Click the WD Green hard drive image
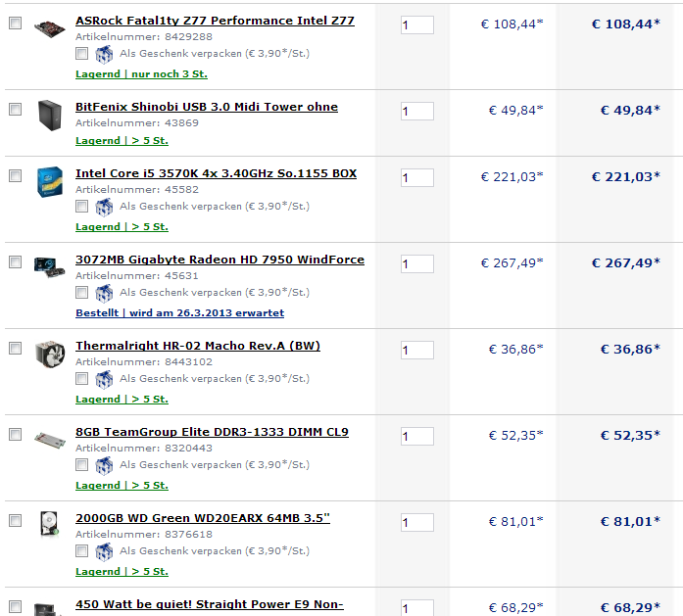Screen dimensions: 683x616 point(49,523)
